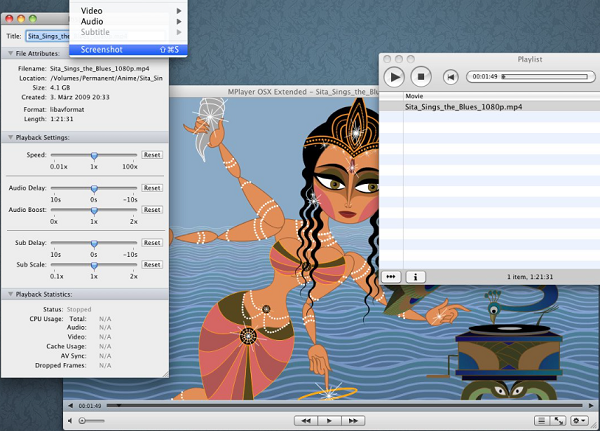This screenshot has width=600, height=431.
Task: Click the created date '3. März 2009 20:33'
Action: click(x=80, y=97)
